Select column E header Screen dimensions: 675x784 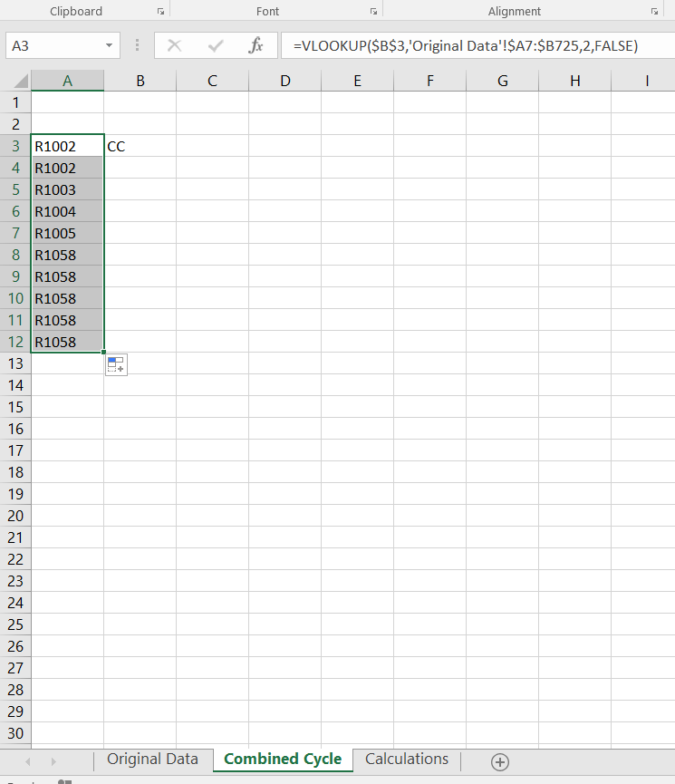coord(358,81)
